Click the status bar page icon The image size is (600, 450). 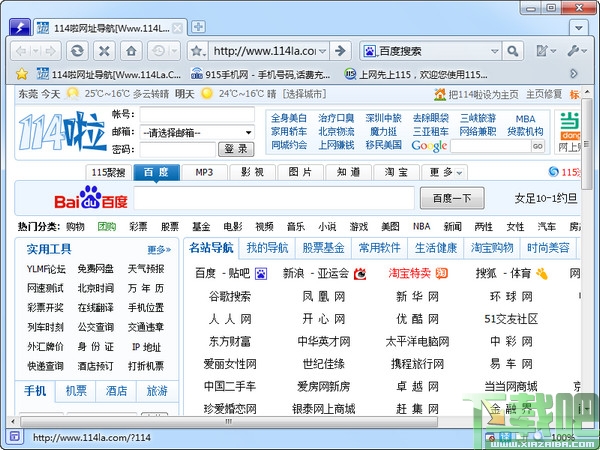[x=15, y=436]
